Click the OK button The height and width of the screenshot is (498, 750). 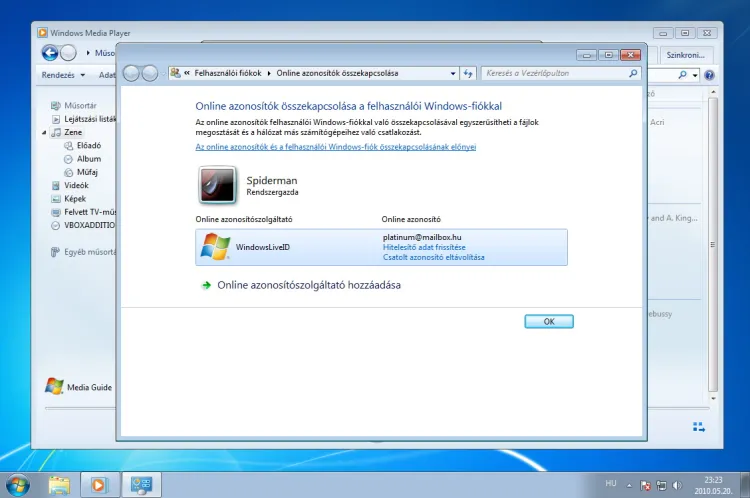[549, 322]
